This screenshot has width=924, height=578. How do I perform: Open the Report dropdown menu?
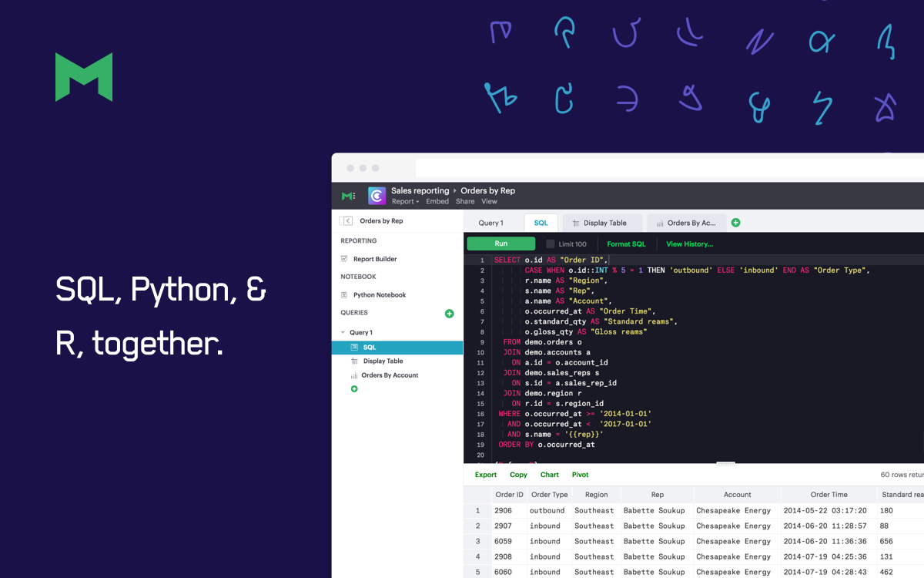tap(405, 202)
